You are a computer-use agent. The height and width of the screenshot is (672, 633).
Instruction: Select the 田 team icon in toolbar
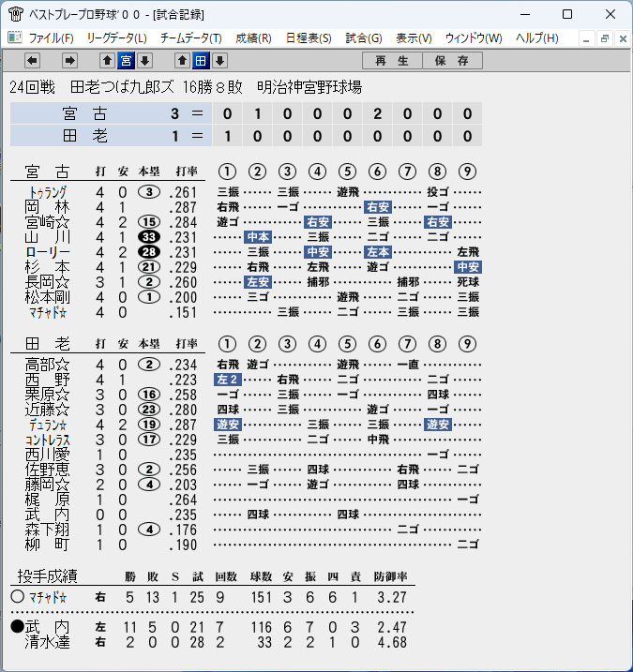pyautogui.click(x=201, y=60)
